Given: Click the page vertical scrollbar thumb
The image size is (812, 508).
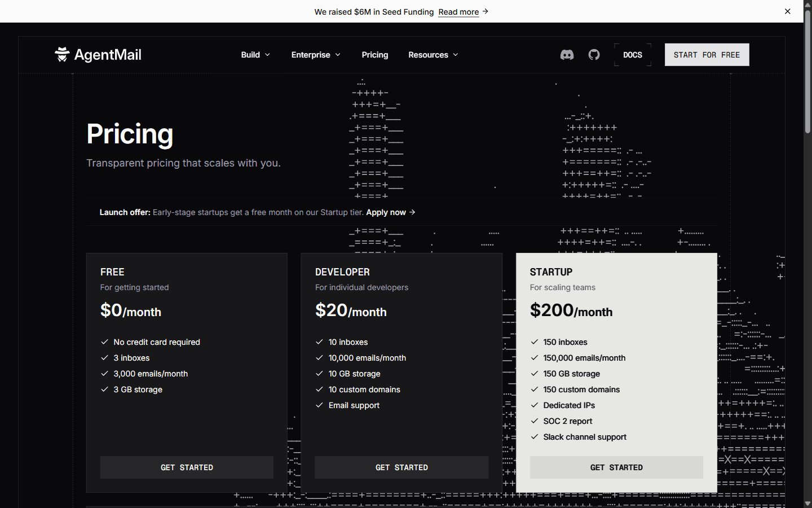Looking at the screenshot, I should (x=807, y=71).
